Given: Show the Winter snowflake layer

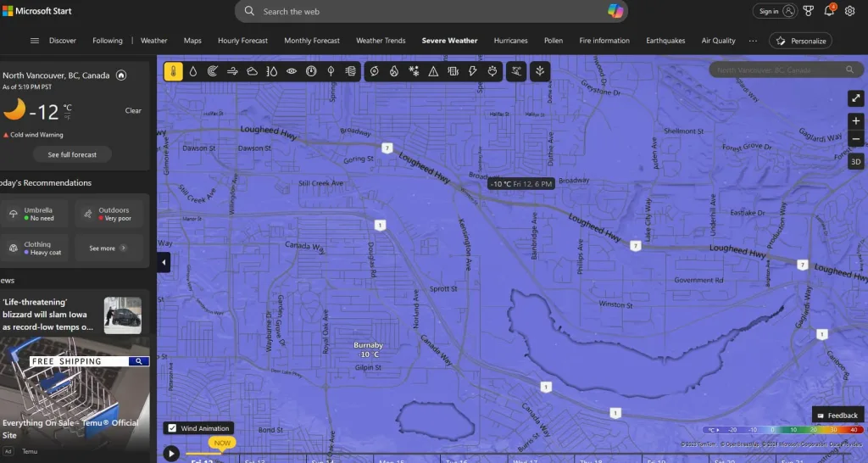Looking at the screenshot, I should point(414,72).
